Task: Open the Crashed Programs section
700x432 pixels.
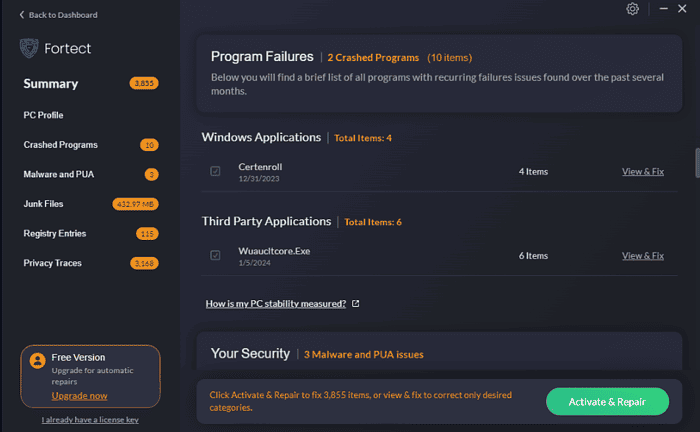Action: 61,145
